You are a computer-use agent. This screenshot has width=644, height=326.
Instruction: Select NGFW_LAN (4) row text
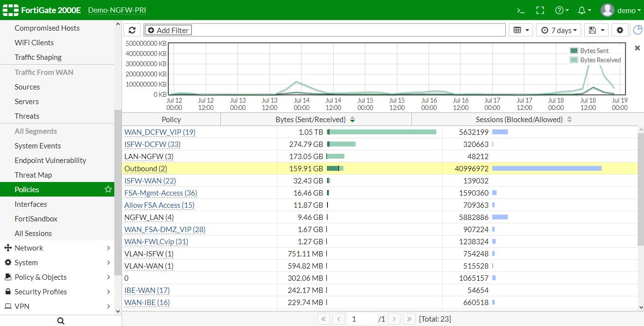click(x=149, y=217)
